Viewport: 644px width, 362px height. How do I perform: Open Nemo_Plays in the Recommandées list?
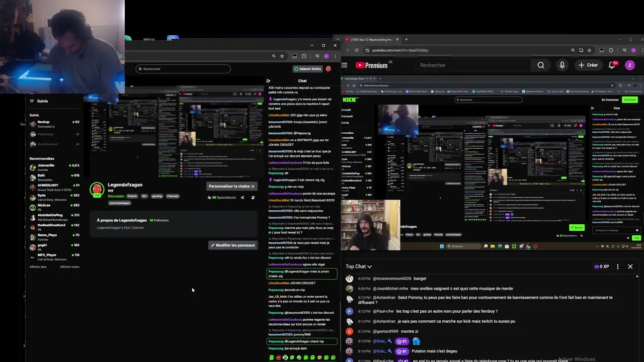(54, 237)
